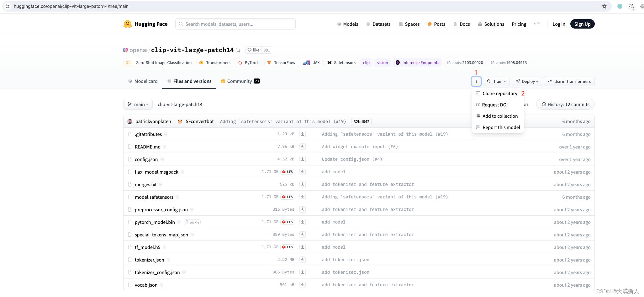The image size is (644, 297).
Task: Download pytorch_model.bin with its download icon
Action: click(302, 222)
